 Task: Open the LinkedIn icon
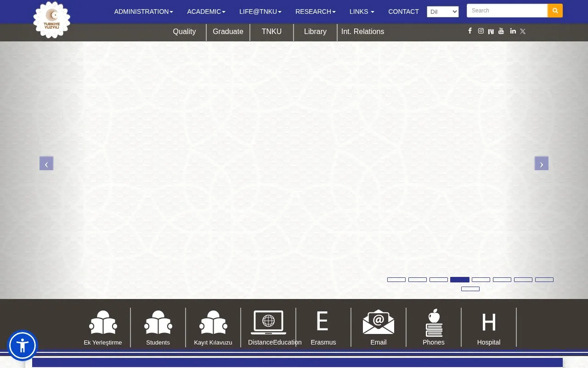(x=513, y=31)
